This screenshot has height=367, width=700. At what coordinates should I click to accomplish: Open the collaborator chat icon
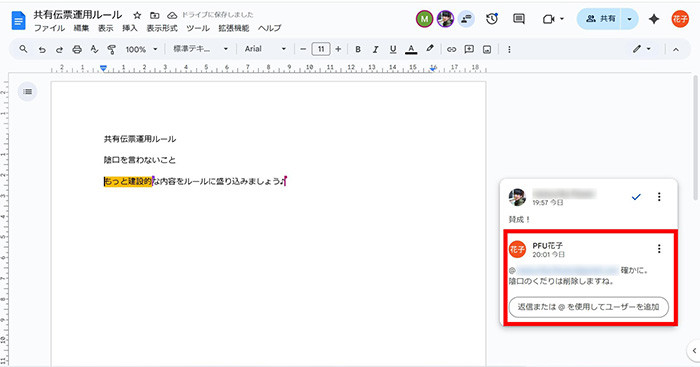466,19
